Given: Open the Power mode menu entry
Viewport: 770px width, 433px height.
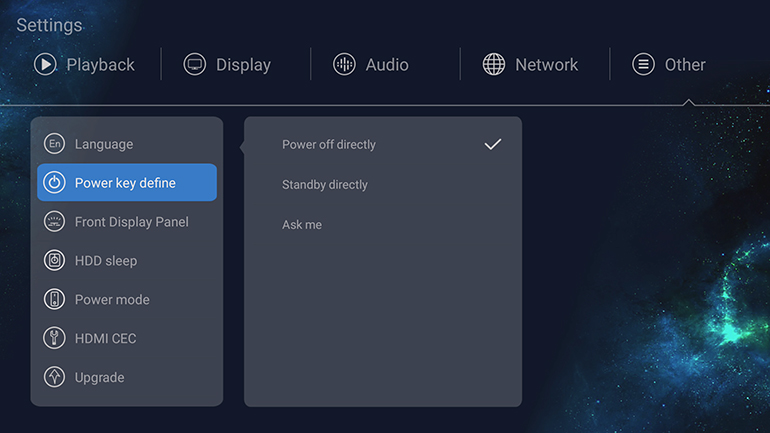Looking at the screenshot, I should 112,300.
